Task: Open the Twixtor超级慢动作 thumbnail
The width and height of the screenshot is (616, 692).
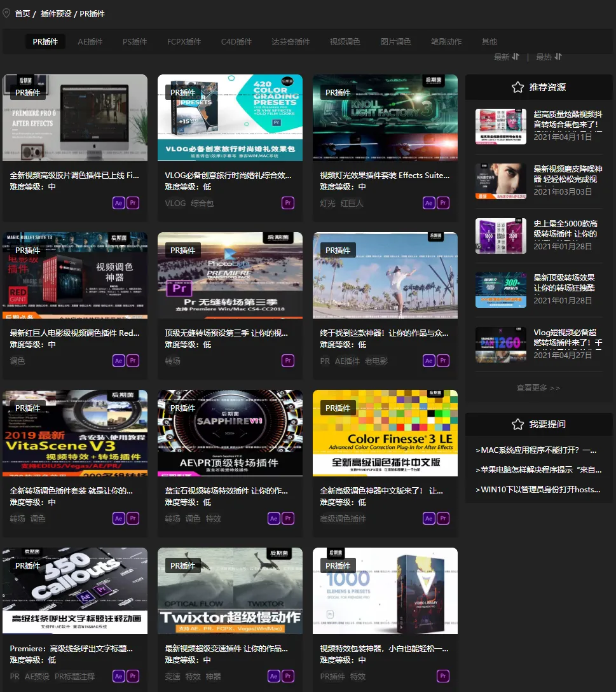Action: point(230,591)
